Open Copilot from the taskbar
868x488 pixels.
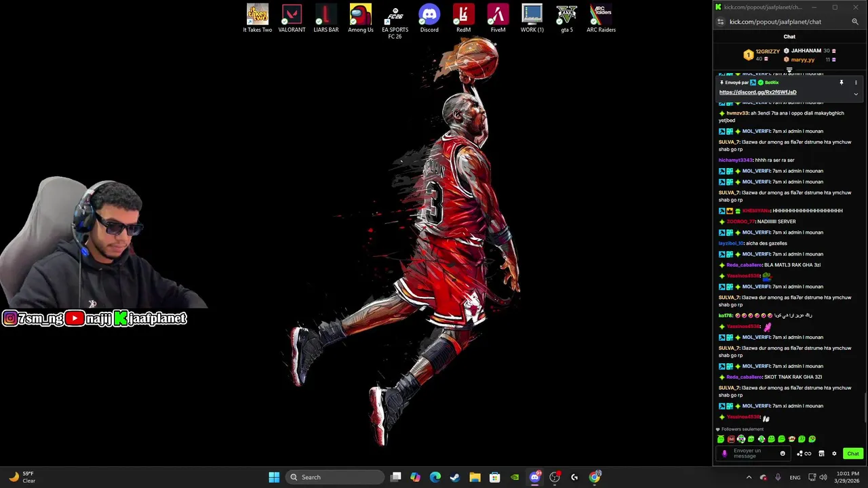[x=416, y=477]
